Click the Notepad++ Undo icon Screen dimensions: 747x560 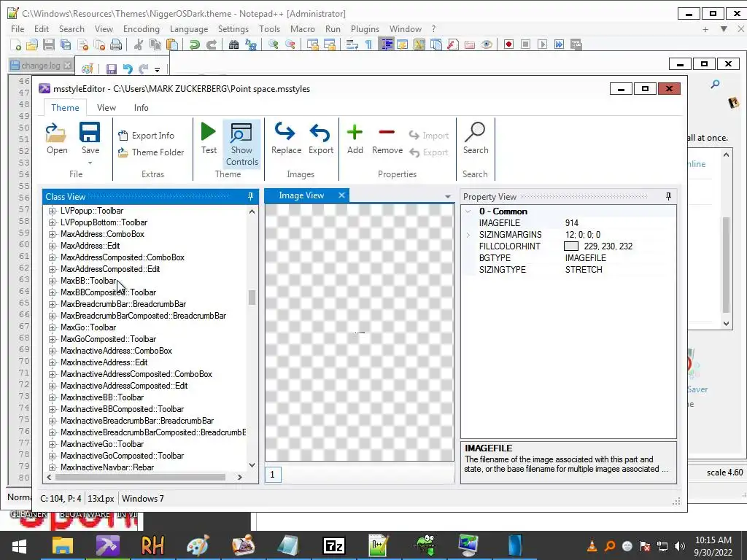[x=194, y=44]
